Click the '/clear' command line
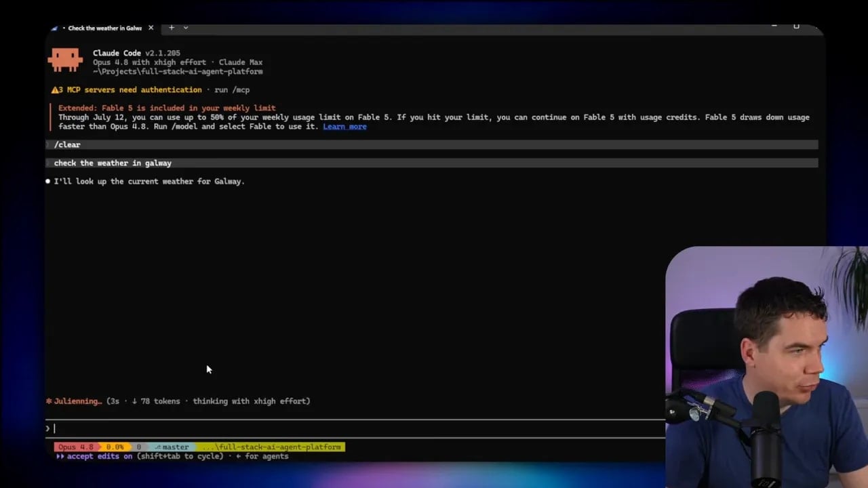The height and width of the screenshot is (488, 868). 431,144
